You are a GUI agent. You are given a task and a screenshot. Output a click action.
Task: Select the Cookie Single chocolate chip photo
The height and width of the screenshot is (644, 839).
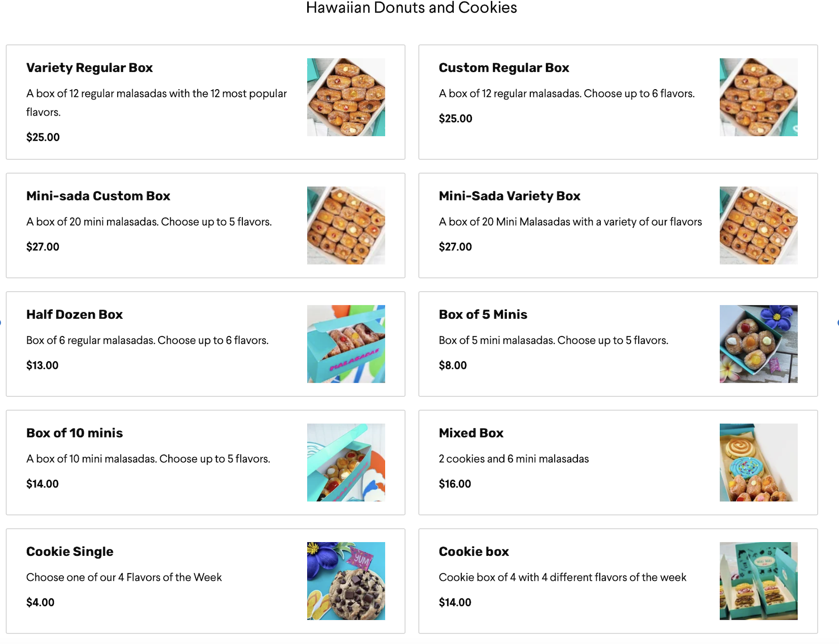tap(346, 581)
